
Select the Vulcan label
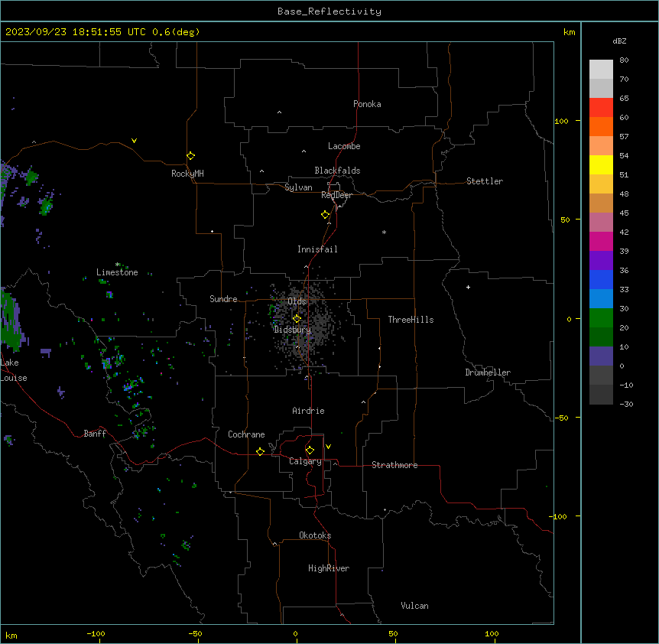tap(414, 606)
